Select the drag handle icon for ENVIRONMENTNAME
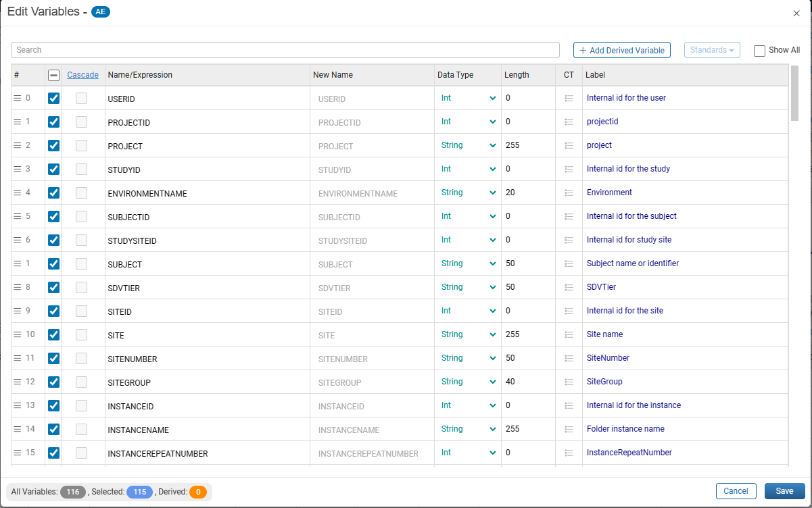Image resolution: width=812 pixels, height=508 pixels. click(18, 193)
